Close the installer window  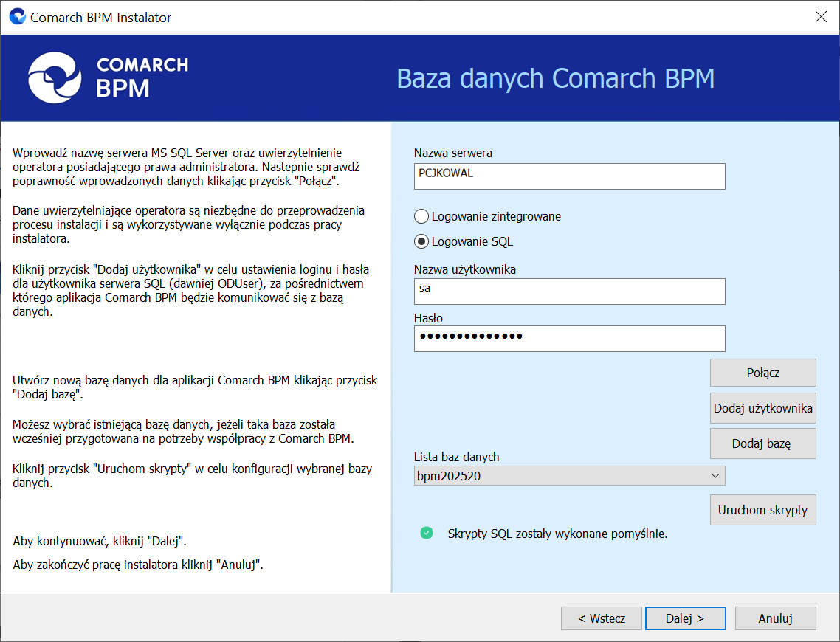point(821,16)
